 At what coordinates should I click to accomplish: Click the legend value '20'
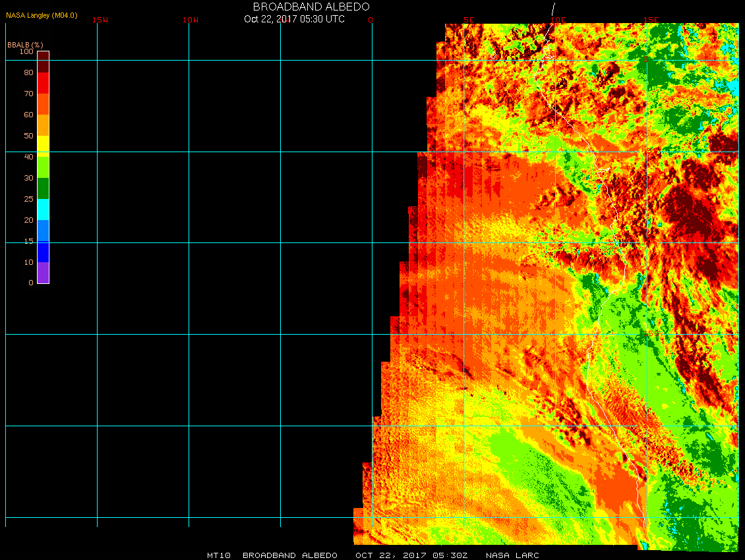(x=29, y=220)
